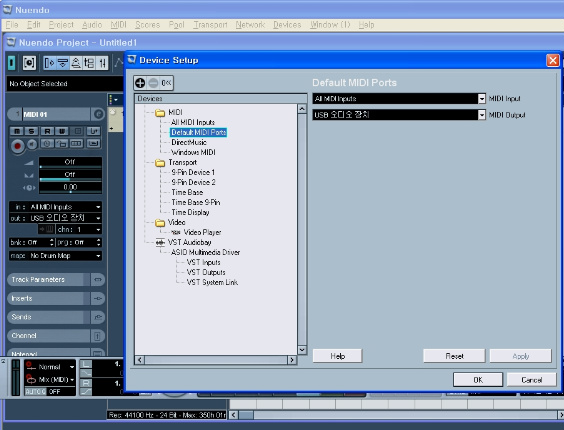The image size is (564, 430).
Task: Open the Pool toolbar icon
Action: pos(89,63)
